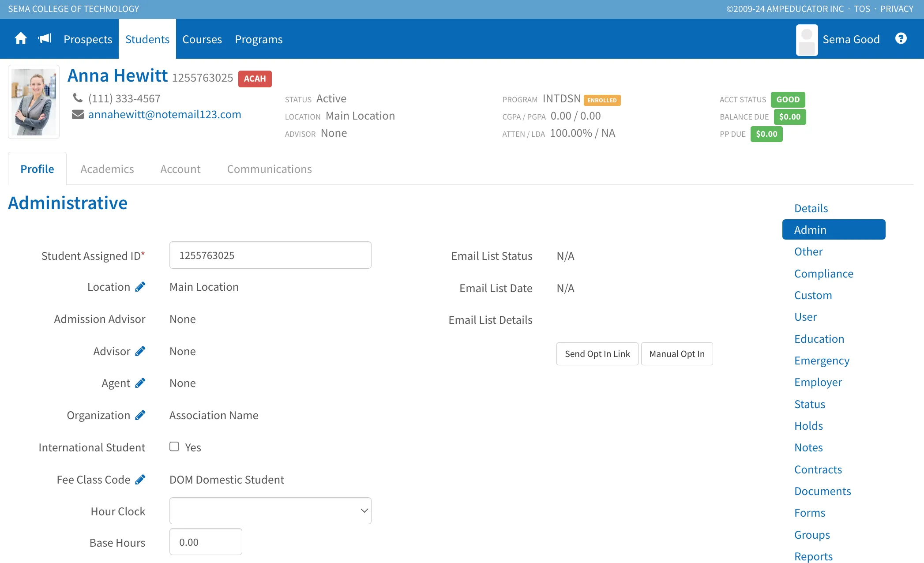Open the help question mark icon

(x=901, y=39)
